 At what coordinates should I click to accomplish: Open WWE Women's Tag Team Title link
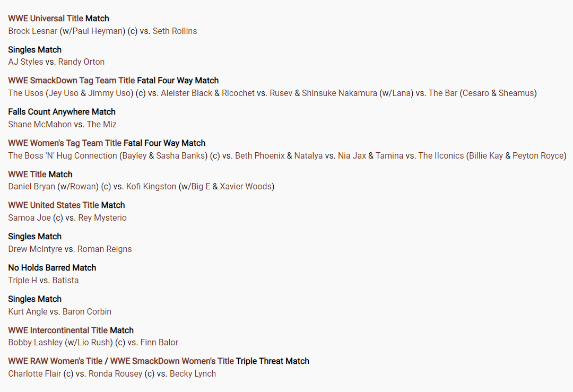click(65, 143)
